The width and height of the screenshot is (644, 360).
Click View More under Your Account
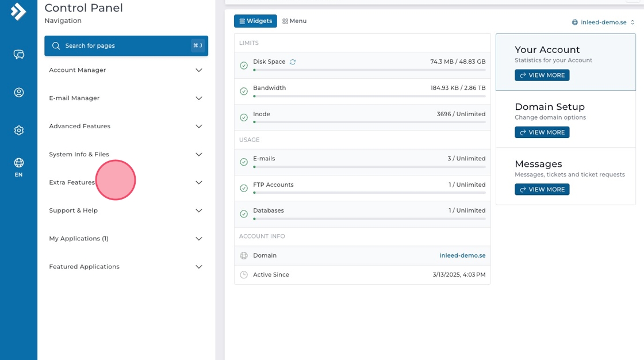point(542,75)
